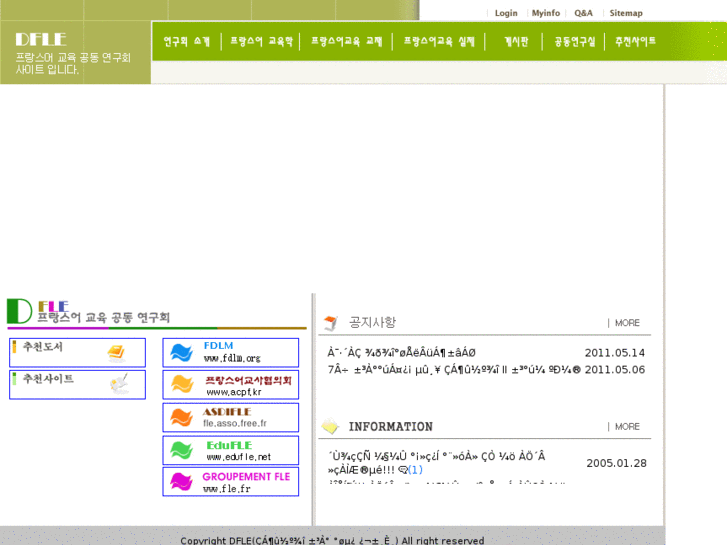Open the information post dated 2005.01.28

[x=436, y=463]
